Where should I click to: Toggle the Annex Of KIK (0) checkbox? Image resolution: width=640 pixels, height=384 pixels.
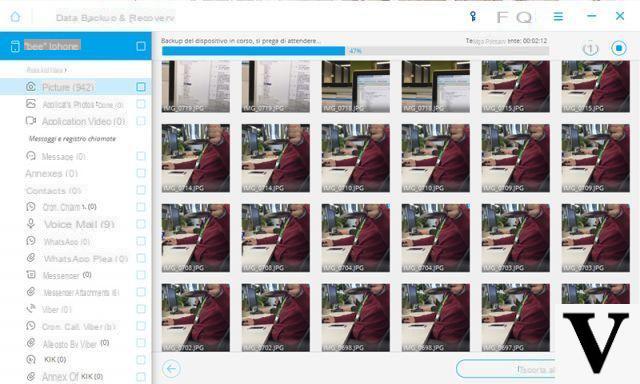coord(141,377)
